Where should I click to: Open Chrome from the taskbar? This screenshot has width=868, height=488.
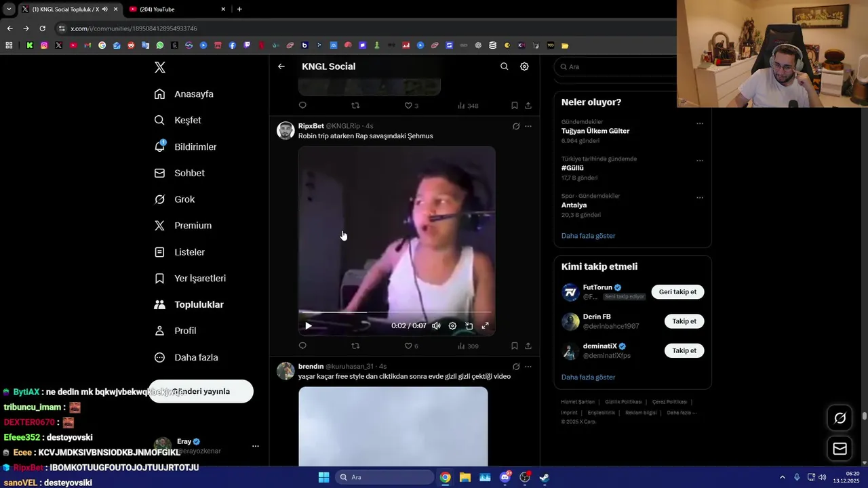(x=445, y=477)
